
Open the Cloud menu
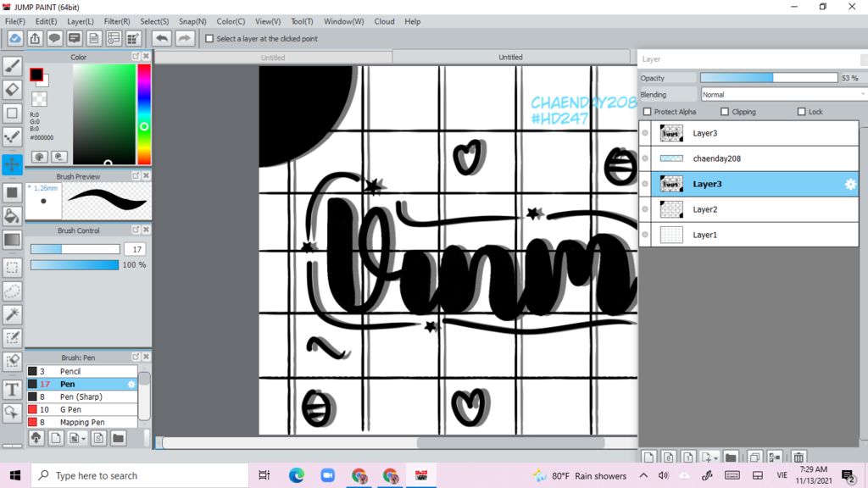click(x=384, y=21)
